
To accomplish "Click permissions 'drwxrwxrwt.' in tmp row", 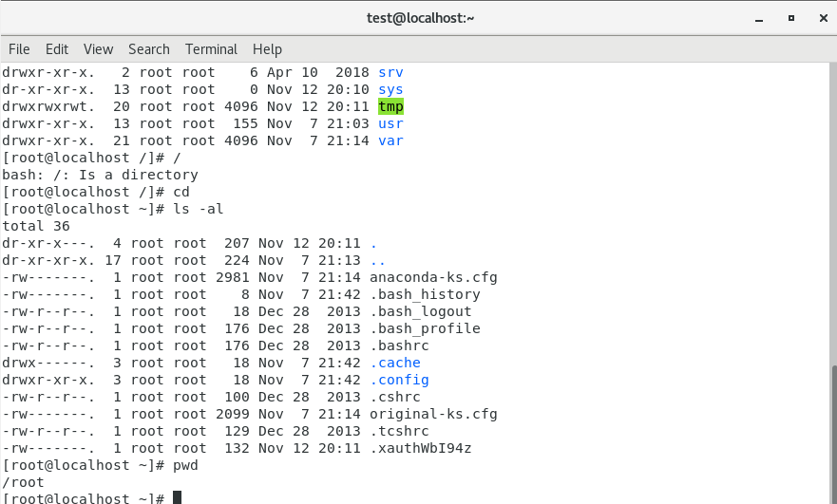I will pyautogui.click(x=48, y=106).
